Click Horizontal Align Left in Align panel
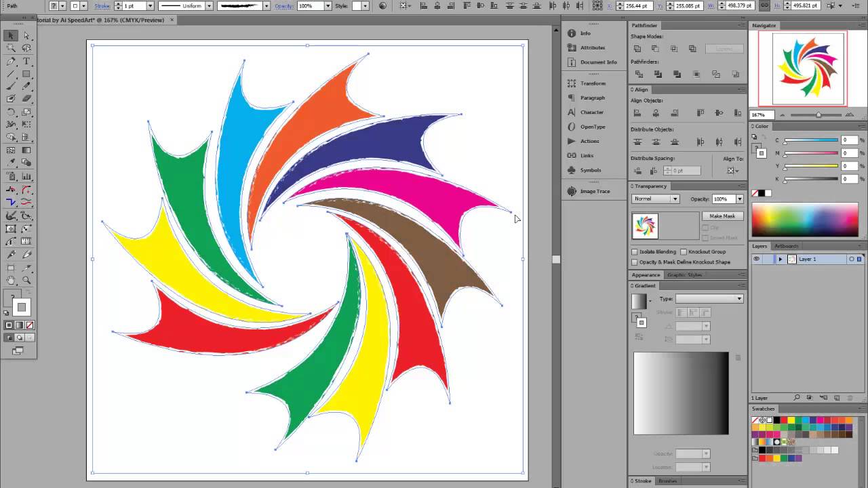 (637, 113)
